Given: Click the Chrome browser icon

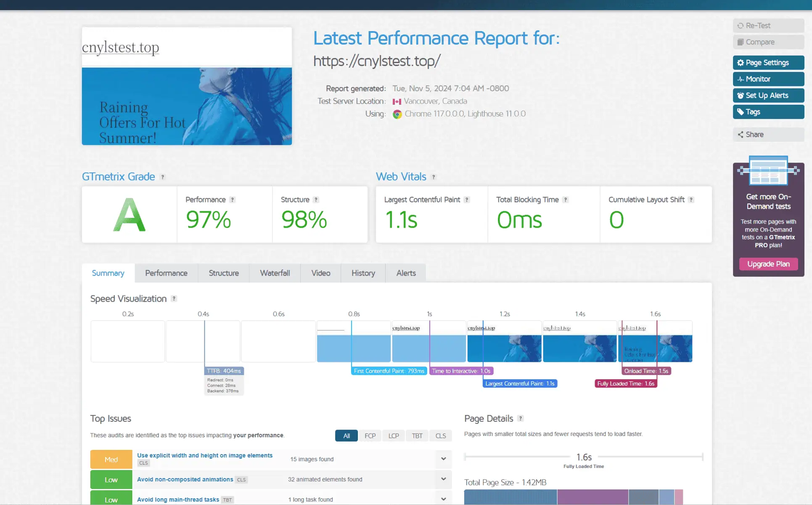Looking at the screenshot, I should point(397,114).
